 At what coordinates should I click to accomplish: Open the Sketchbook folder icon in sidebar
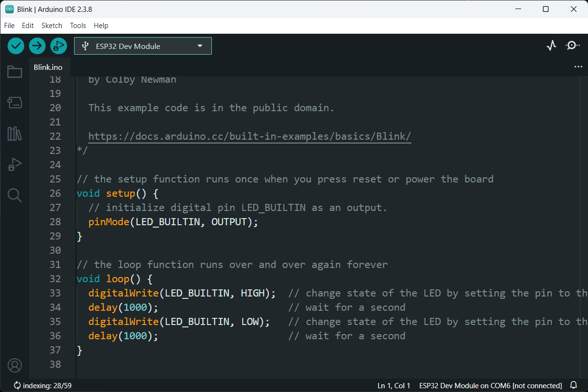(x=15, y=72)
